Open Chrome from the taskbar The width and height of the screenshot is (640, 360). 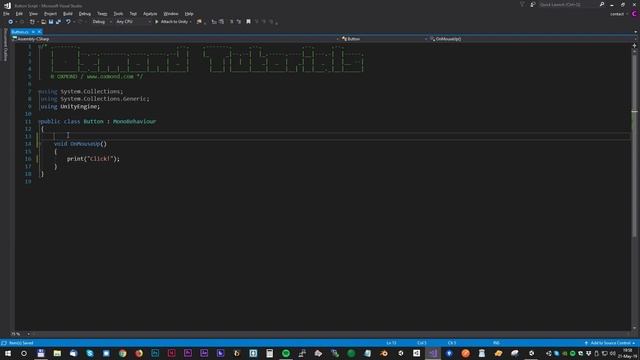coord(122,353)
